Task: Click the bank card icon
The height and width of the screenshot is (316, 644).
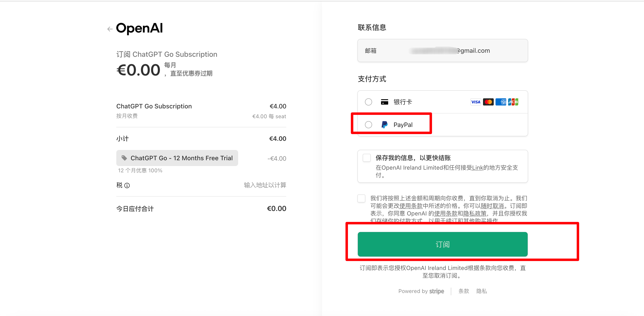Action: click(385, 102)
